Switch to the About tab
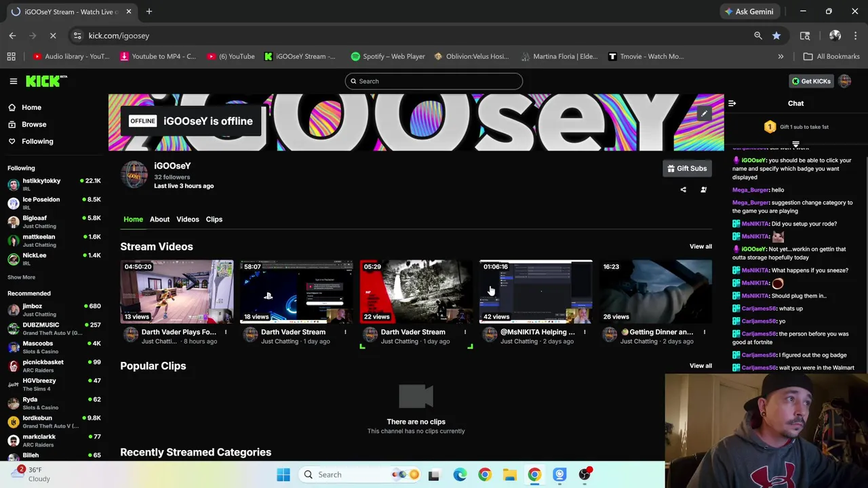868x488 pixels. pyautogui.click(x=159, y=219)
